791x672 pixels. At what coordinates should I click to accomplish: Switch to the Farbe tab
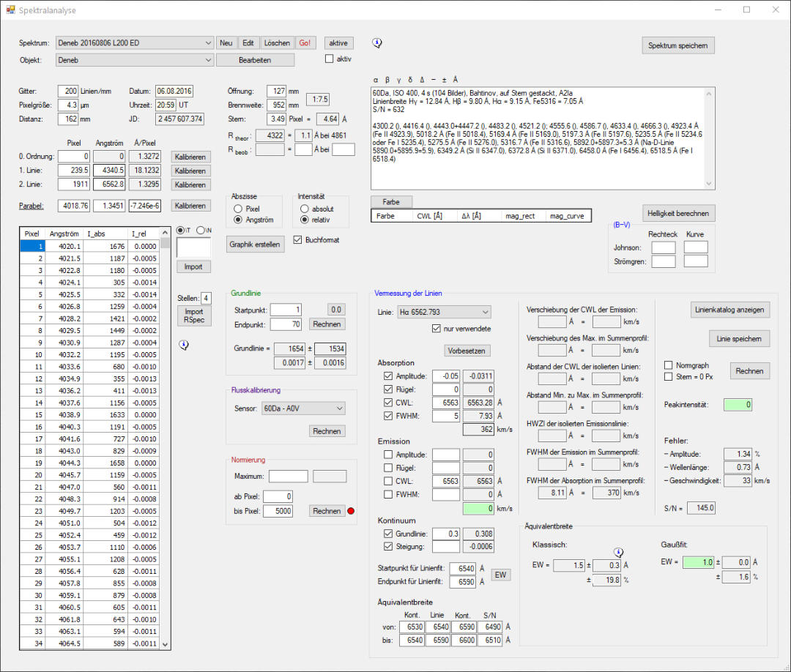pos(392,201)
